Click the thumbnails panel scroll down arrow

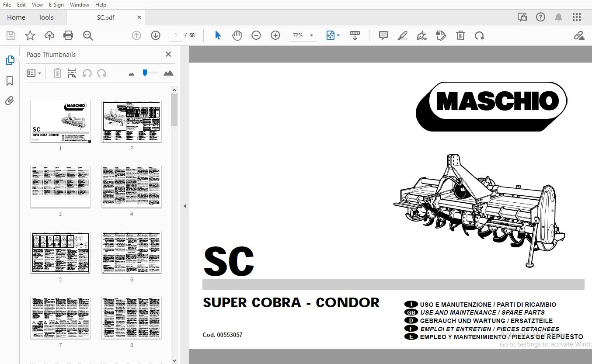(x=174, y=361)
